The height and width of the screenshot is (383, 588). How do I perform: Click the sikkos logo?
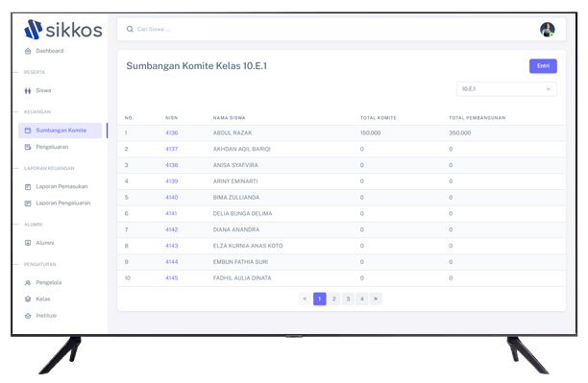(63, 30)
